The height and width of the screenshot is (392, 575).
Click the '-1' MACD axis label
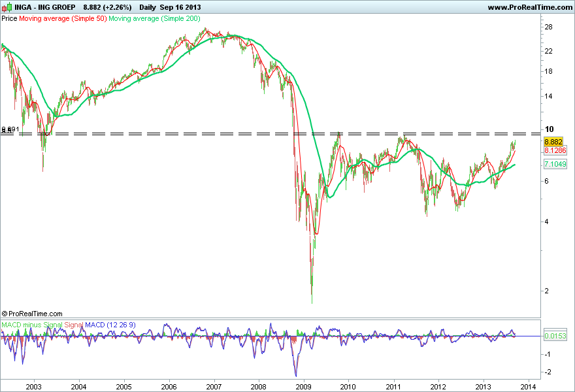[547, 354]
